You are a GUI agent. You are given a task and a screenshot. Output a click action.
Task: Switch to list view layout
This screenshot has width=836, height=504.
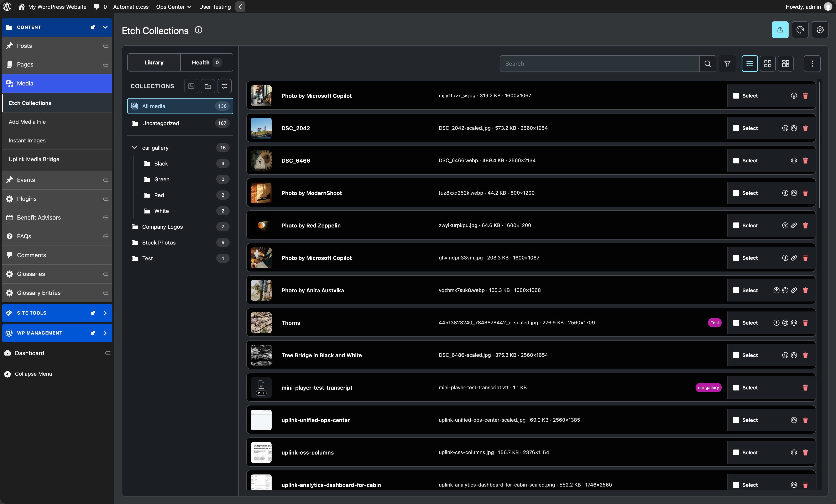(749, 63)
